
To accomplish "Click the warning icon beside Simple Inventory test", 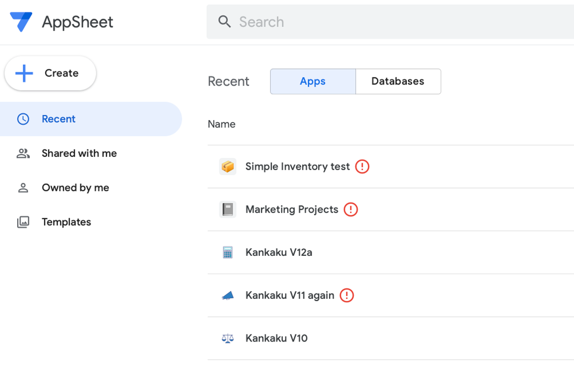I will 362,167.
